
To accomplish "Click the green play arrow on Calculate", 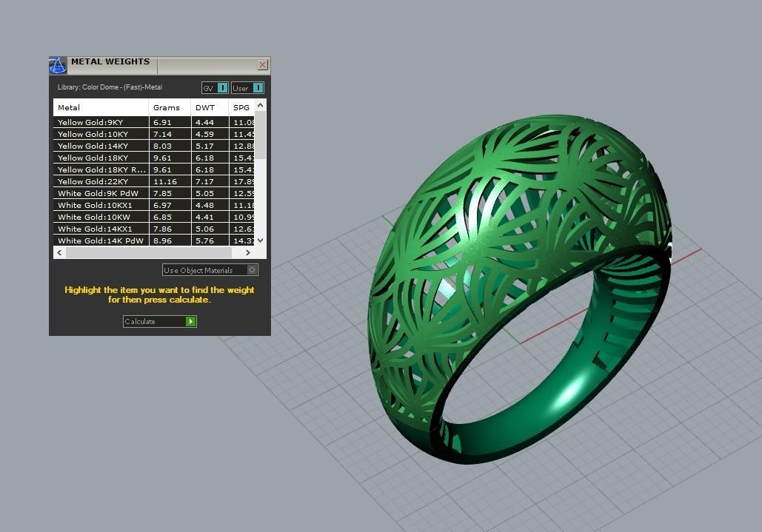I will [190, 321].
